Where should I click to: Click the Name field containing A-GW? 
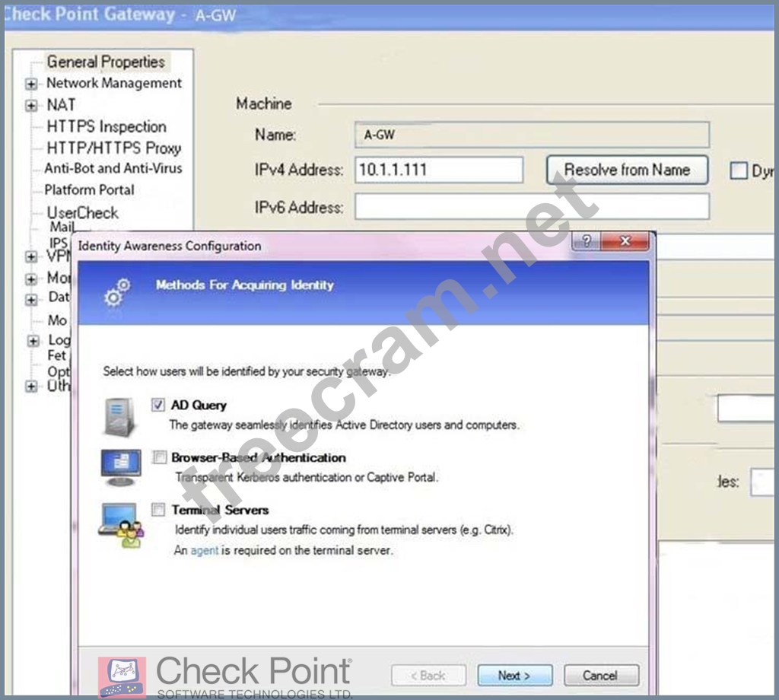coord(532,135)
